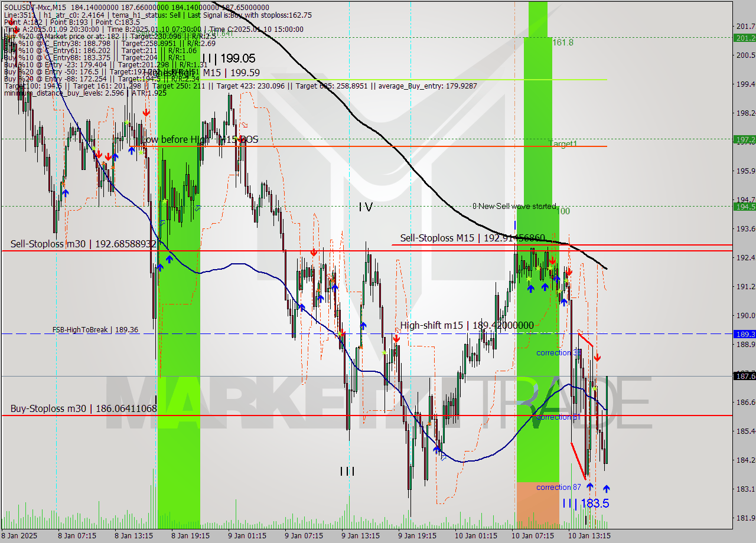Click the 9 Jan 19:15 time label
The width and height of the screenshot is (756, 543).
click(x=417, y=536)
